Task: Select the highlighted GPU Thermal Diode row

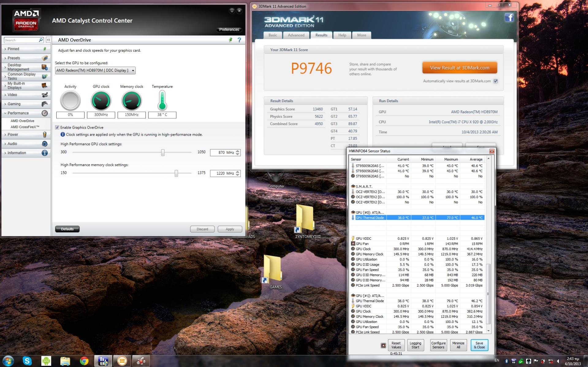Action: [x=417, y=218]
